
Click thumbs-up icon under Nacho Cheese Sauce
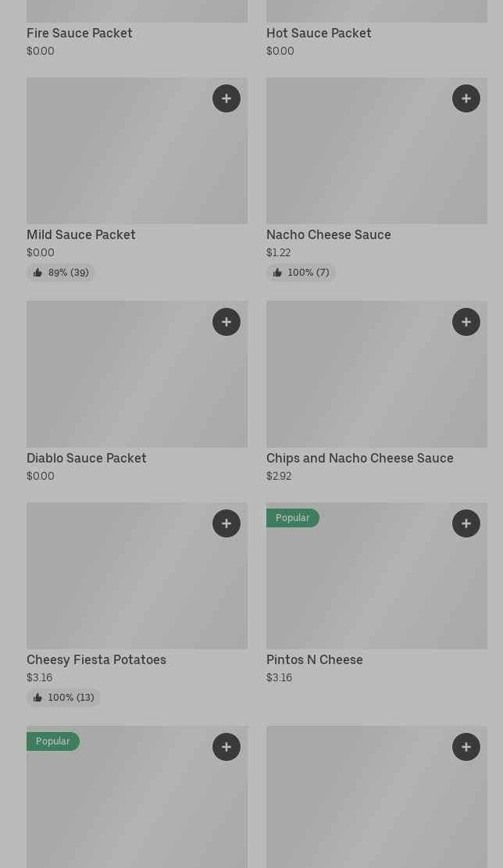[277, 273]
